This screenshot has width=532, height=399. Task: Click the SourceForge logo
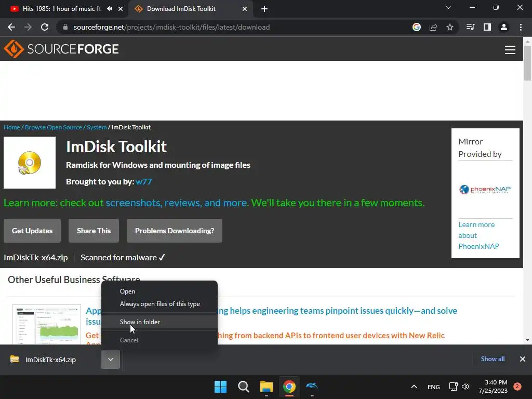click(x=61, y=49)
